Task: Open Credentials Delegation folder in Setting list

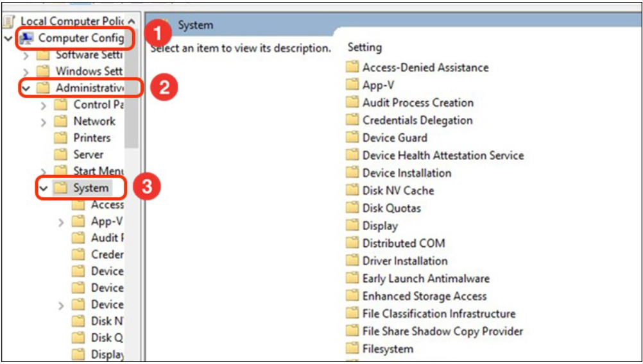Action: pyautogui.click(x=409, y=120)
